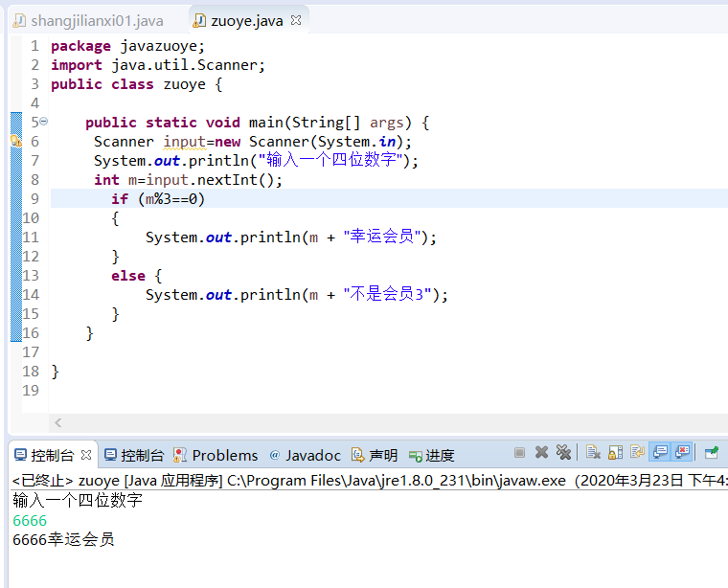
Task: Remove the launch with single X icon
Action: [541, 452]
